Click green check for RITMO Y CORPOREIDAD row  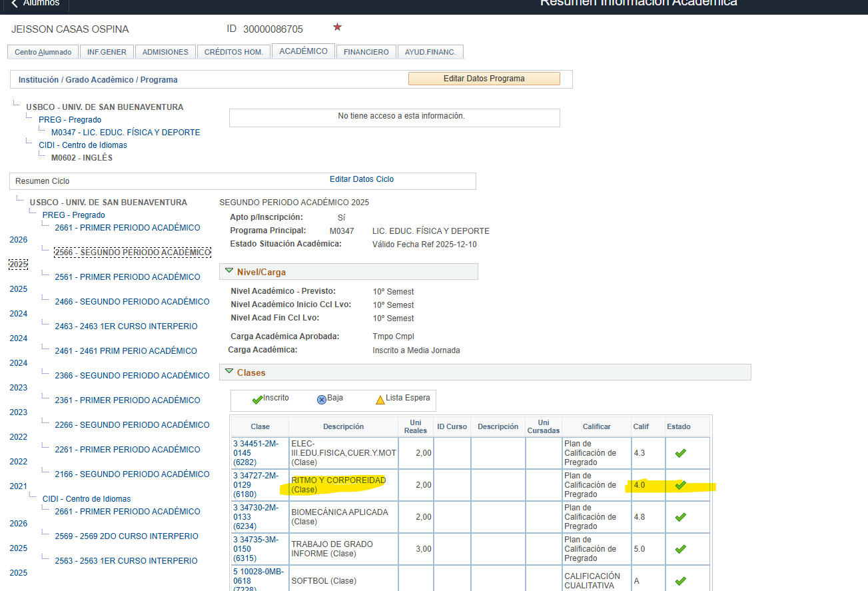[x=680, y=485]
